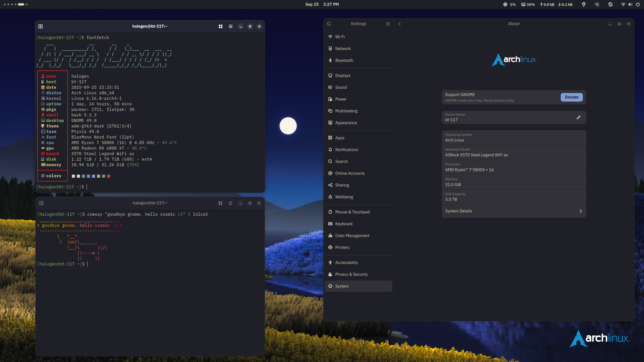Select Bluetooth in Settings sidebar

click(344, 60)
